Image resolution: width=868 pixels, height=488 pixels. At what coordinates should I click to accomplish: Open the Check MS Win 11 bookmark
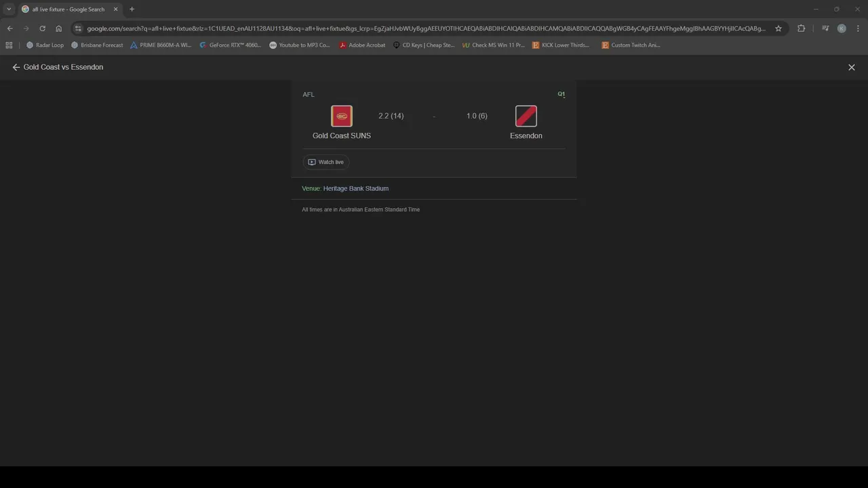(x=494, y=45)
